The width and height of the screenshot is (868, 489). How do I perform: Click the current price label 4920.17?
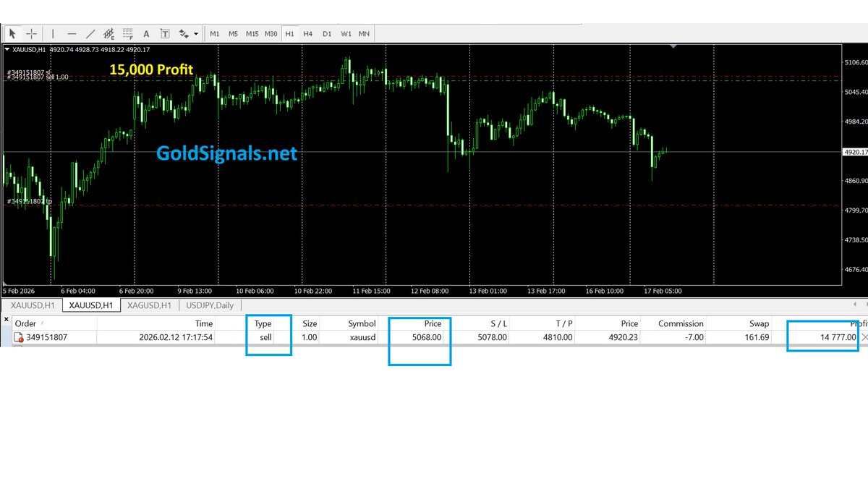[856, 152]
